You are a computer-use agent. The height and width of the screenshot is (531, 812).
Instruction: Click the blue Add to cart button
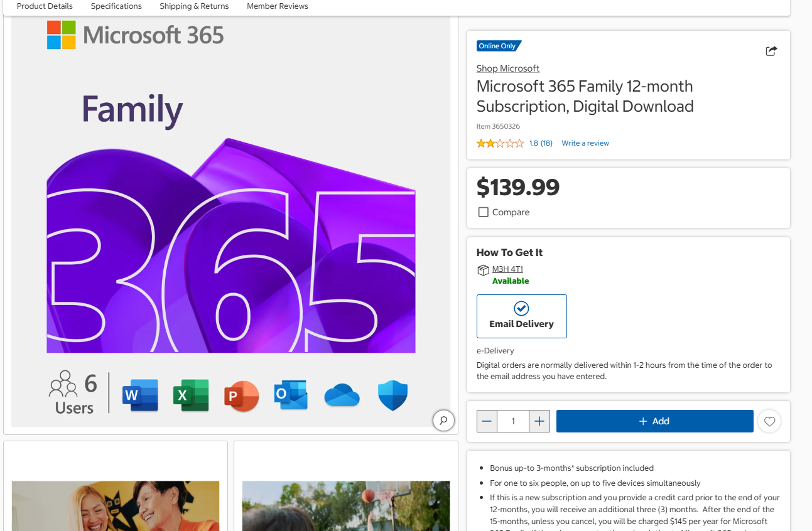pos(654,421)
